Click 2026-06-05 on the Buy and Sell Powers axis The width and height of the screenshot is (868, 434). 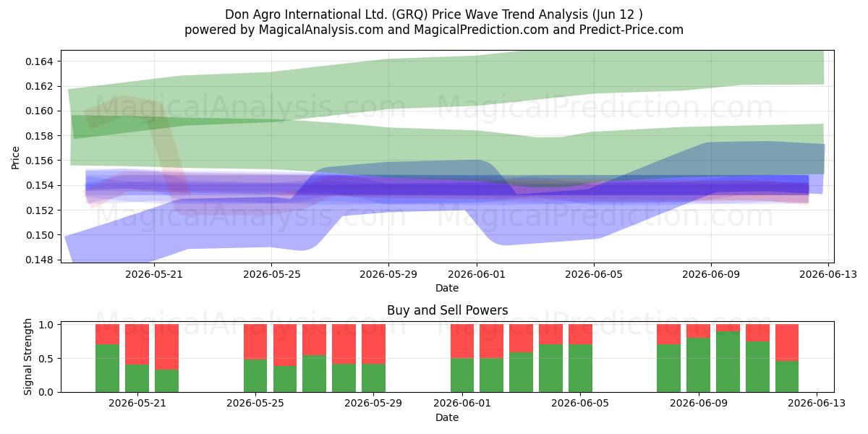(x=580, y=404)
